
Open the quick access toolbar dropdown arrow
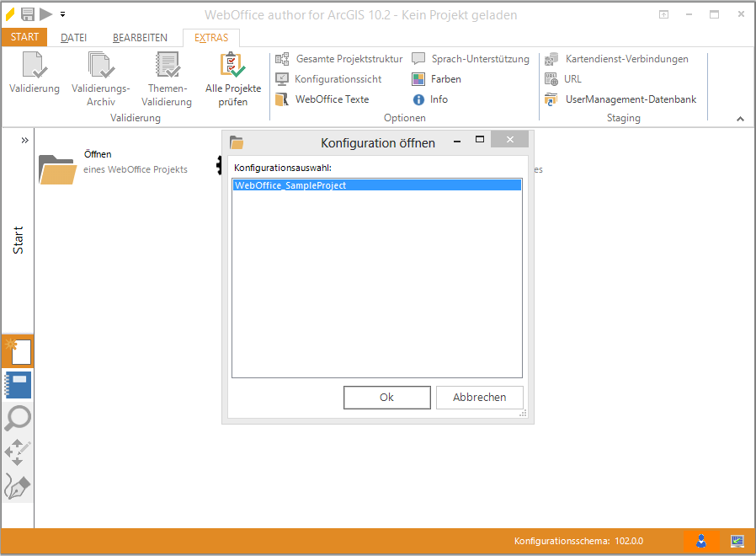(62, 14)
